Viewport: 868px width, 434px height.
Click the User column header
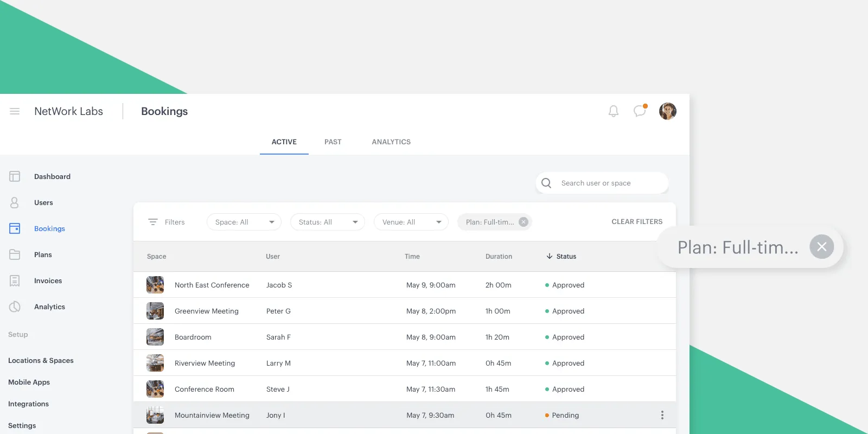point(273,256)
